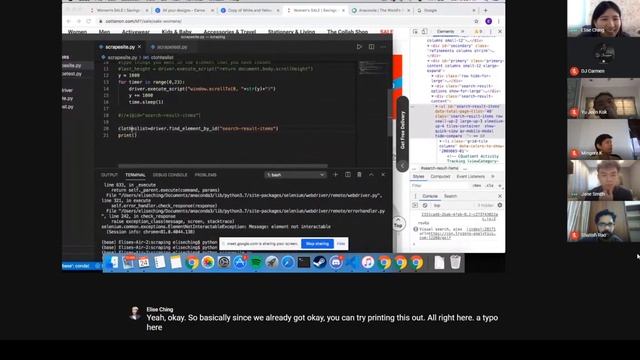The image size is (640, 360).
Task: Select the DevTools Elements tab
Action: coord(445,31)
